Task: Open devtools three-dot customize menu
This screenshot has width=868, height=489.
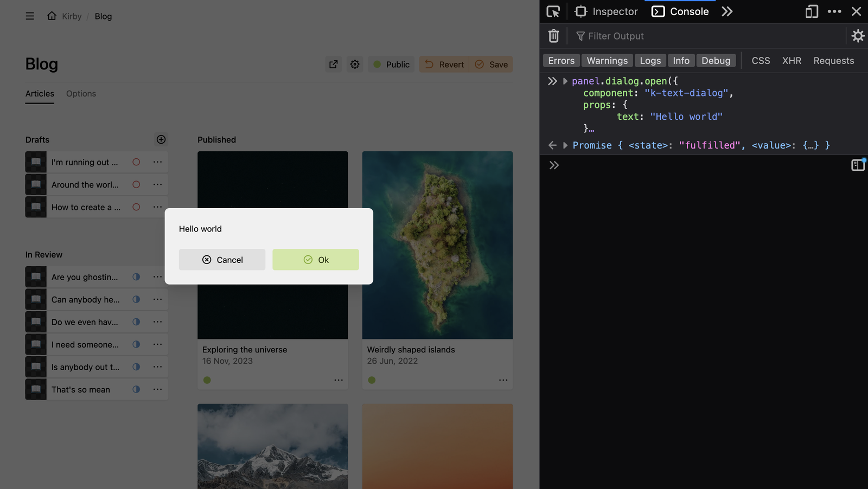Action: (x=834, y=11)
